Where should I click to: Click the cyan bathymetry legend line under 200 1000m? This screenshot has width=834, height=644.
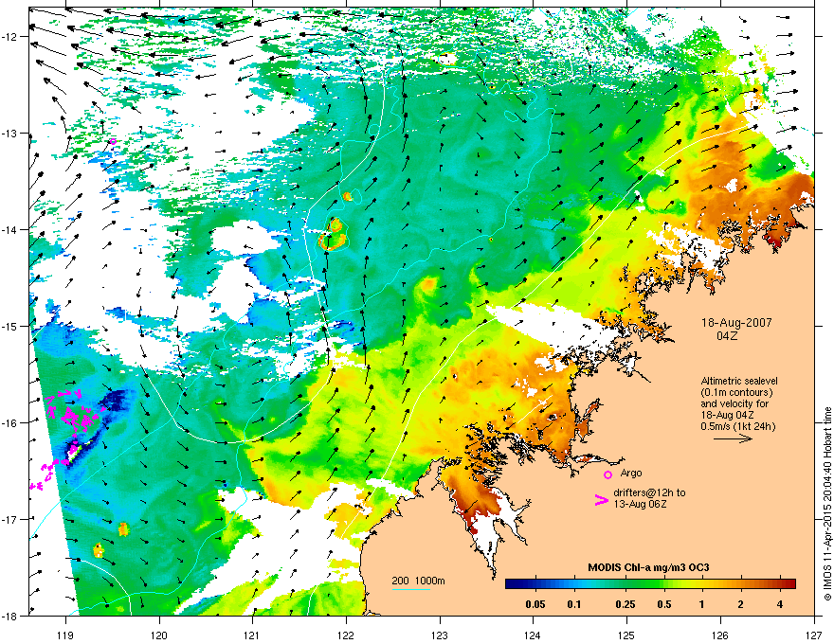click(411, 589)
